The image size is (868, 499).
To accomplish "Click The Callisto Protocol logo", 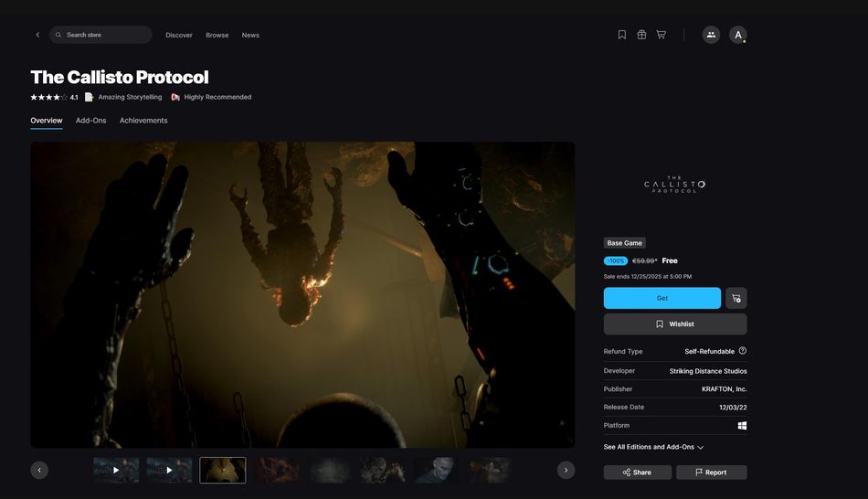I will (x=675, y=185).
